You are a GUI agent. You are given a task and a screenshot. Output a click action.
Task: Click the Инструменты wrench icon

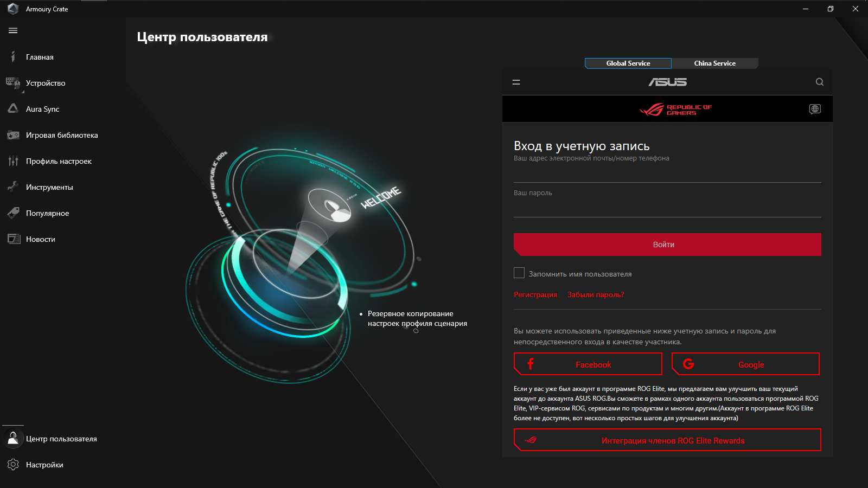[13, 187]
